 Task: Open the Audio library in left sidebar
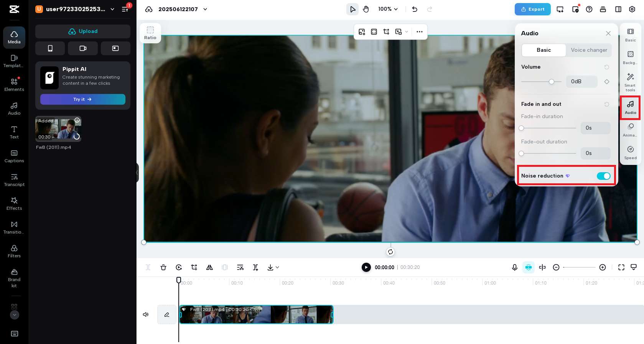click(x=14, y=109)
